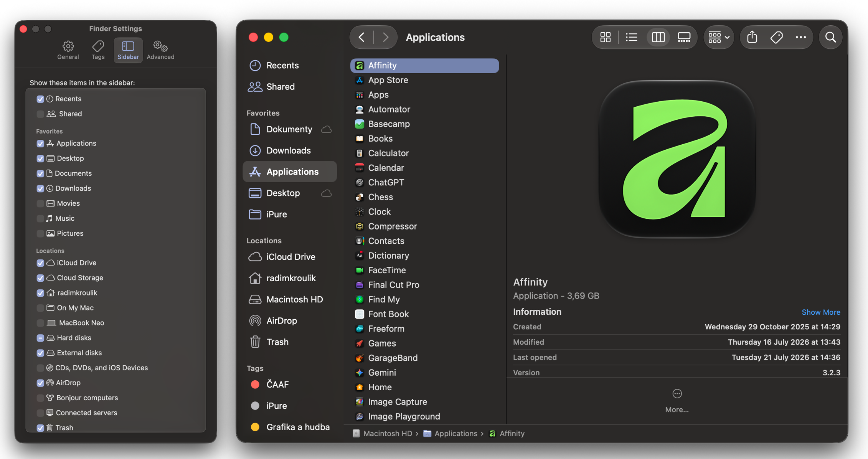Click the Finder window title Applications
This screenshot has width=868, height=459.
pos(435,37)
